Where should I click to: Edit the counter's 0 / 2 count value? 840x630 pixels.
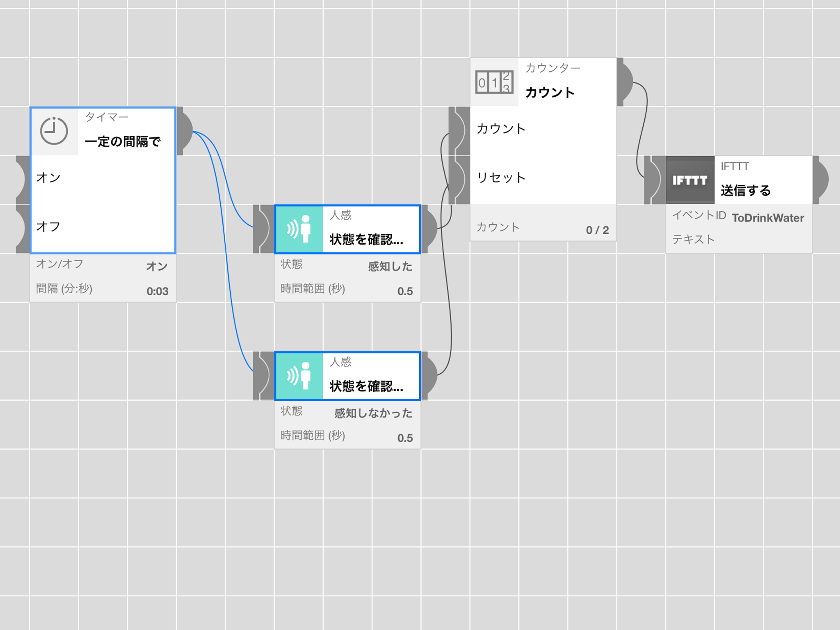tap(597, 230)
